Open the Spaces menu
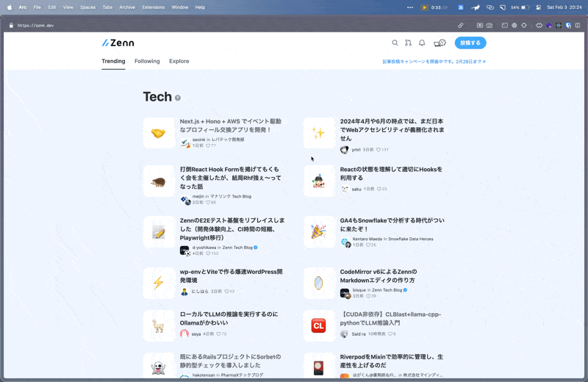The image size is (588, 382). (x=87, y=7)
